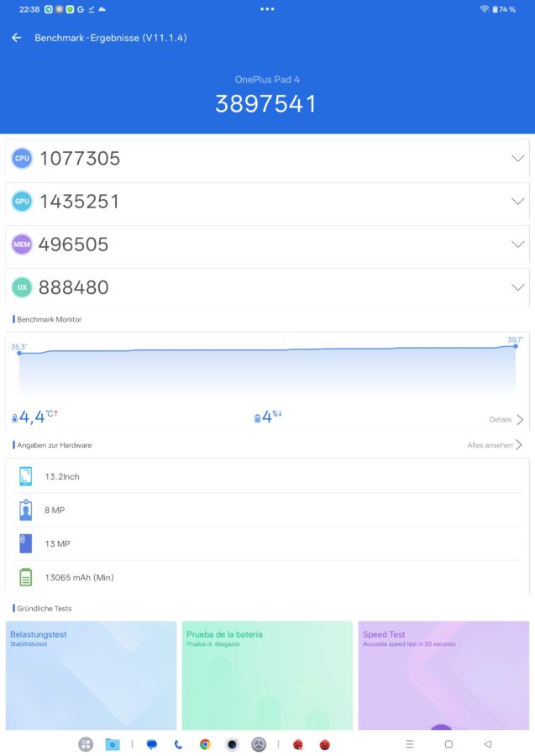Tap the Alles ansehen link
Screen dimensions: 535x756
[490, 445]
